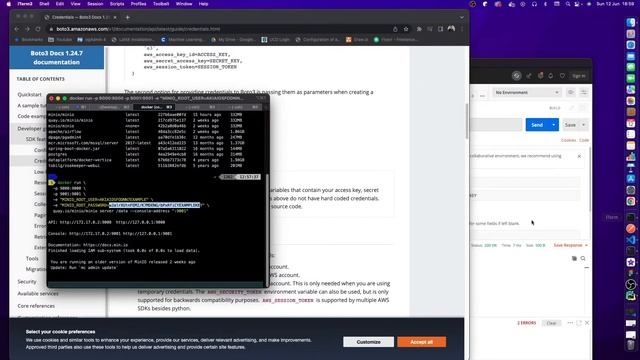This screenshot has height=360, width=640.
Task: Open Postman notifications bell
Action: click(551, 76)
